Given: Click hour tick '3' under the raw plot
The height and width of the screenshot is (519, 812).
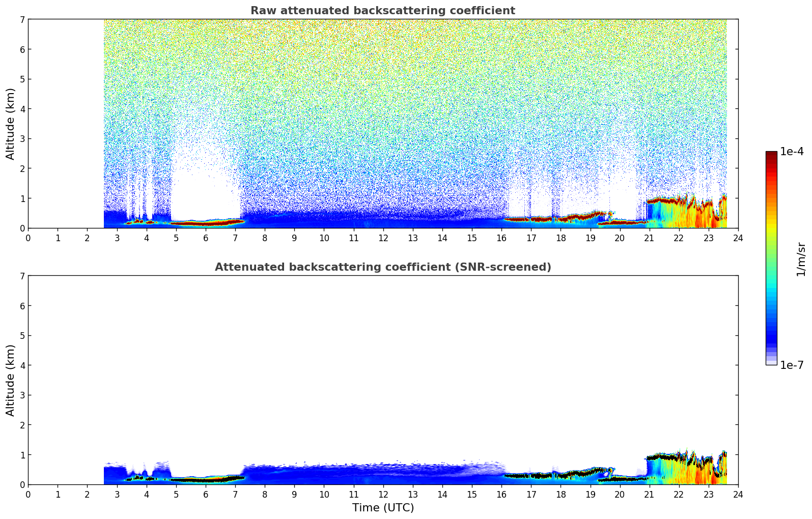Looking at the screenshot, I should (117, 238).
